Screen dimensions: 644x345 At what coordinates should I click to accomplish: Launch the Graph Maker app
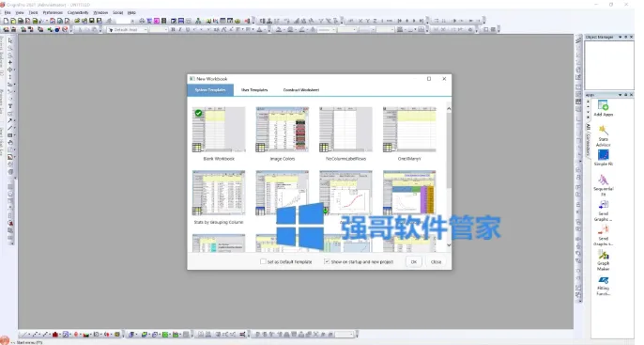click(603, 260)
